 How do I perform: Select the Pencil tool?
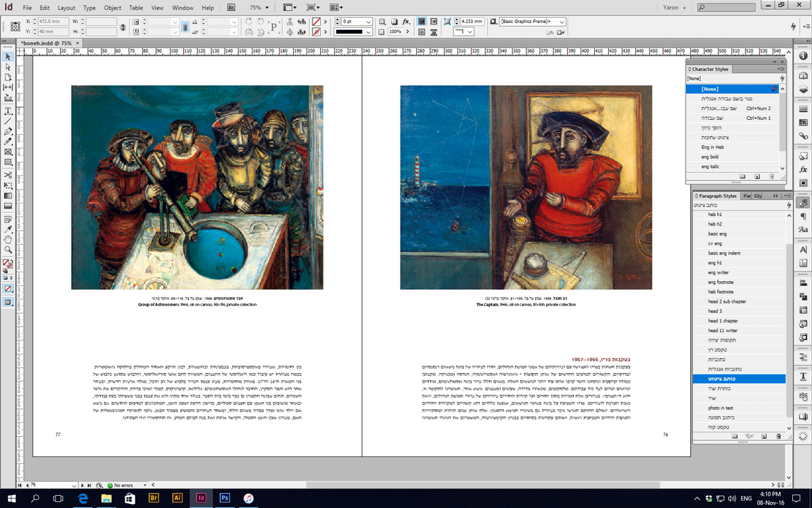coord(8,142)
